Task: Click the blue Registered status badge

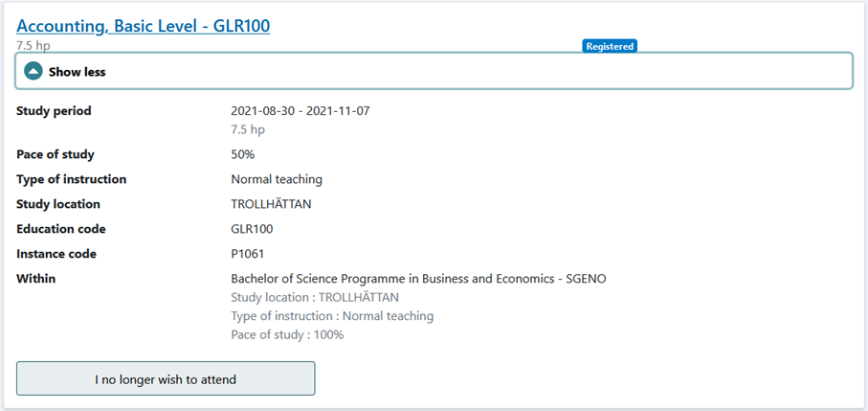Action: (x=610, y=47)
